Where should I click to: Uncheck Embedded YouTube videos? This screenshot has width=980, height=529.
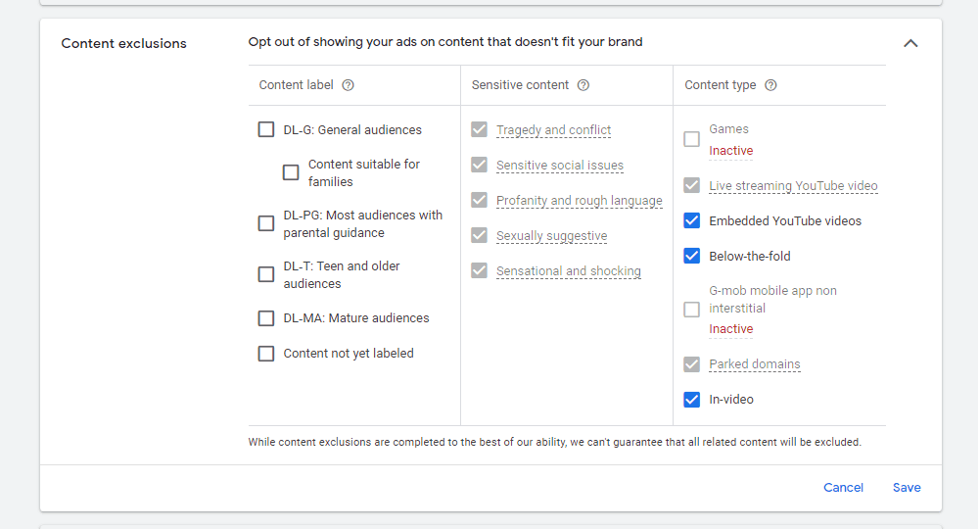tap(692, 221)
